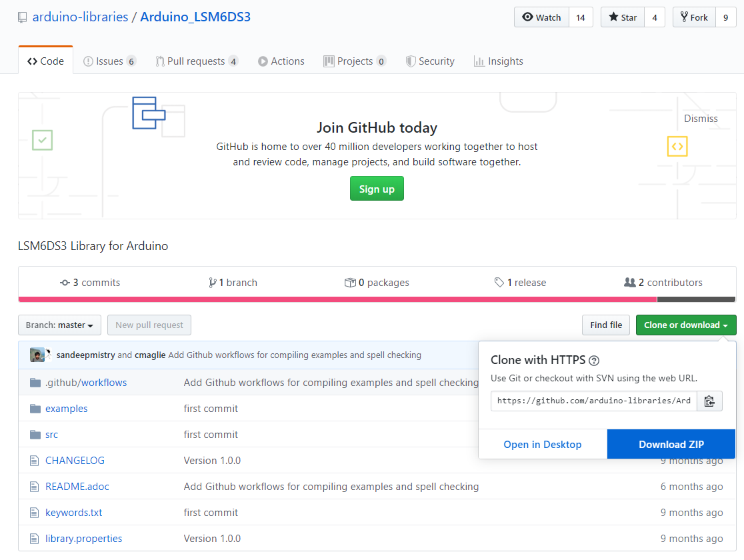Click the file icon for keywords.txt
Screen dimensions: 744x560
34,513
